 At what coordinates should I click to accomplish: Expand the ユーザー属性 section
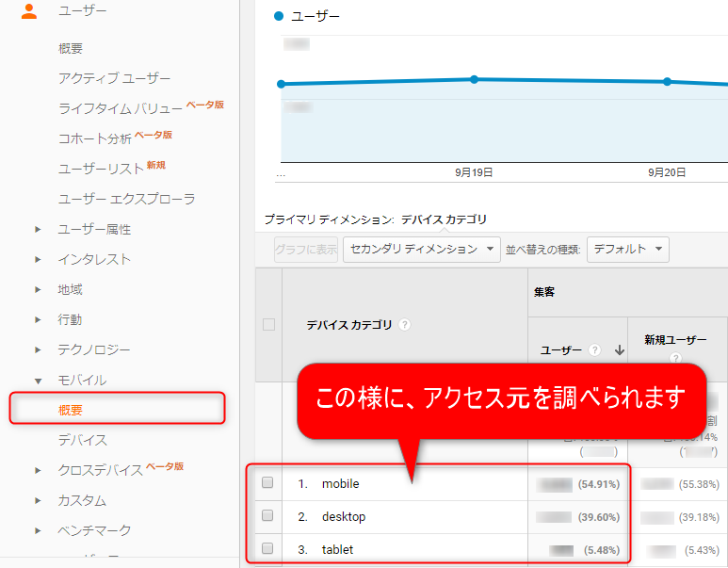click(38, 230)
